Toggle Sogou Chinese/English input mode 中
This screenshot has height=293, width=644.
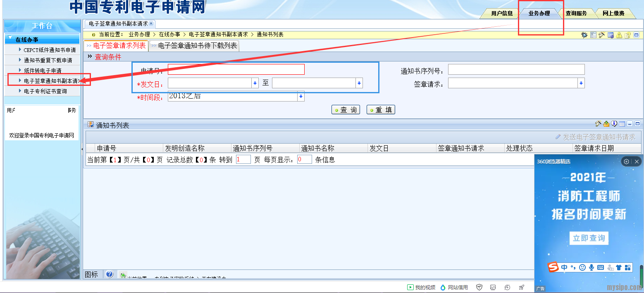point(564,267)
